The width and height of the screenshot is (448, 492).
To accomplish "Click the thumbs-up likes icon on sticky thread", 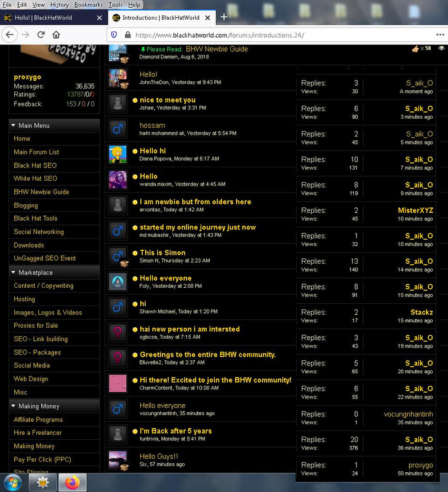I will [415, 49].
